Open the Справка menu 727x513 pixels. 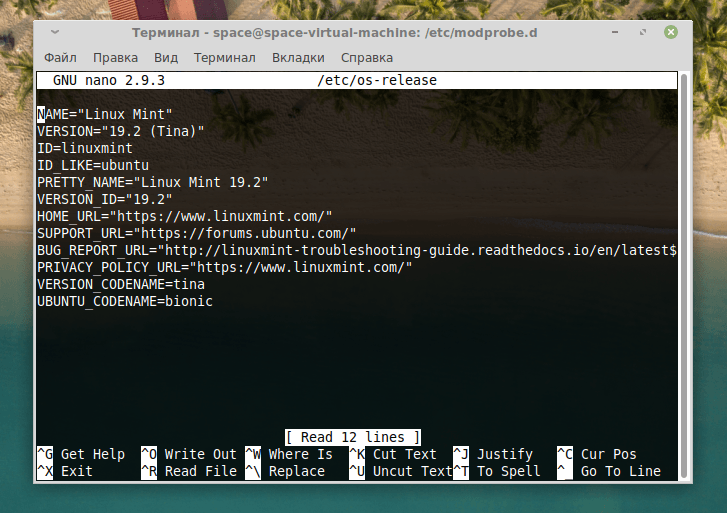(x=367, y=58)
